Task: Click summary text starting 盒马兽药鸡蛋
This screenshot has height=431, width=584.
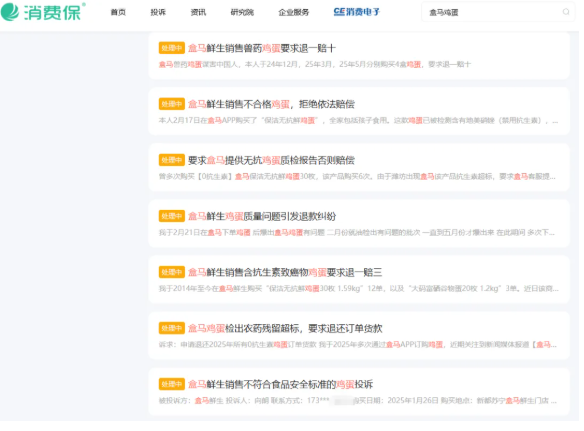Action: pyautogui.click(x=315, y=64)
